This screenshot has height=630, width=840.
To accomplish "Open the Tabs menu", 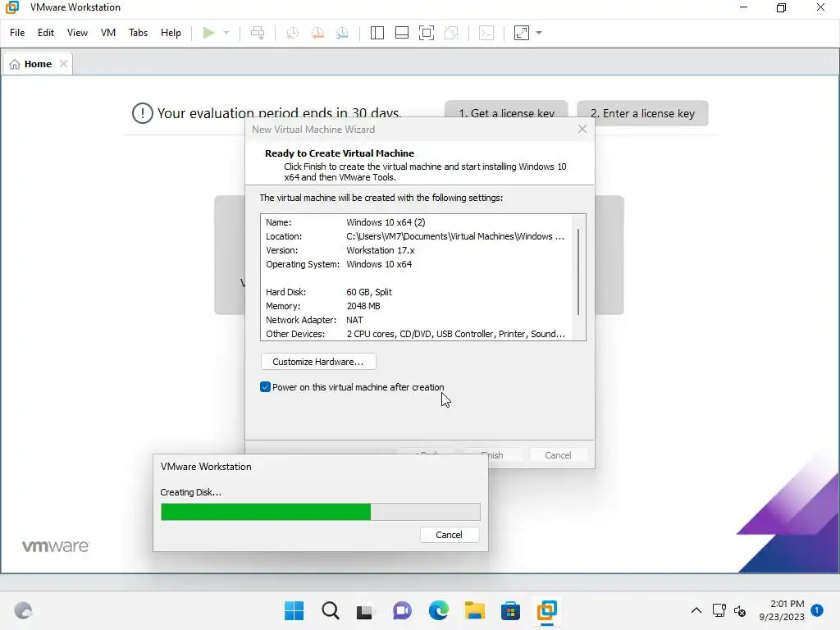I will (138, 33).
